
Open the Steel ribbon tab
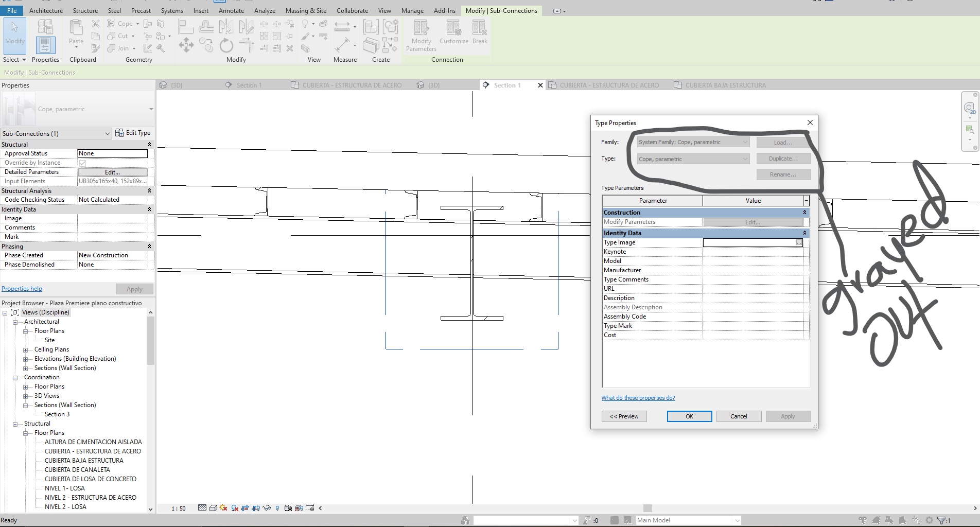pyautogui.click(x=114, y=10)
